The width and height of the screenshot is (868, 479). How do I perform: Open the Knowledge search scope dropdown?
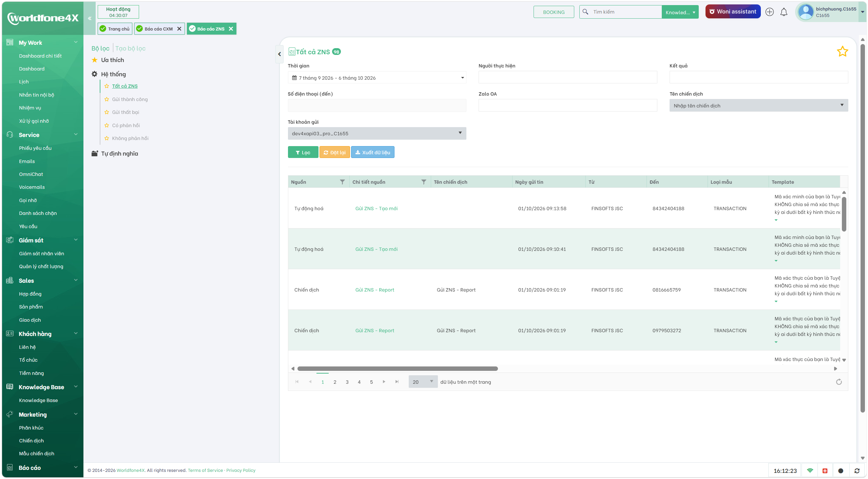coord(680,12)
